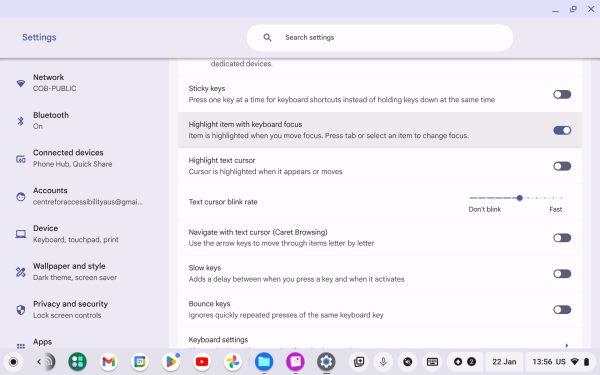Click the Wallpaper and style brush icon
The height and width of the screenshot is (375, 600).
pyautogui.click(x=21, y=272)
